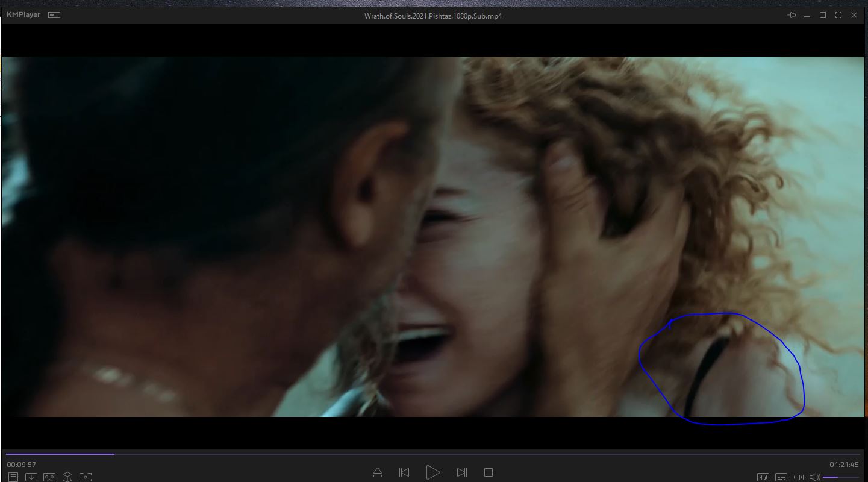
Task: Enable VR mode with the goggles icon
Action: (x=49, y=477)
